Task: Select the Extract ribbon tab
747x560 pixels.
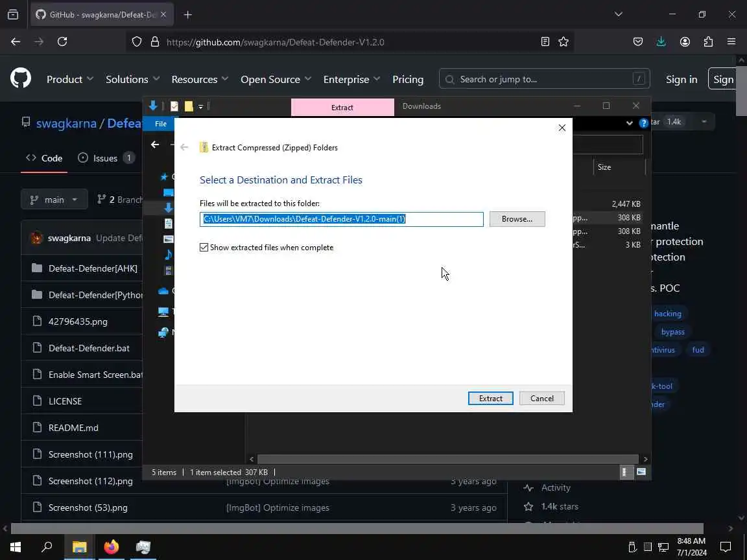Action: pos(342,107)
